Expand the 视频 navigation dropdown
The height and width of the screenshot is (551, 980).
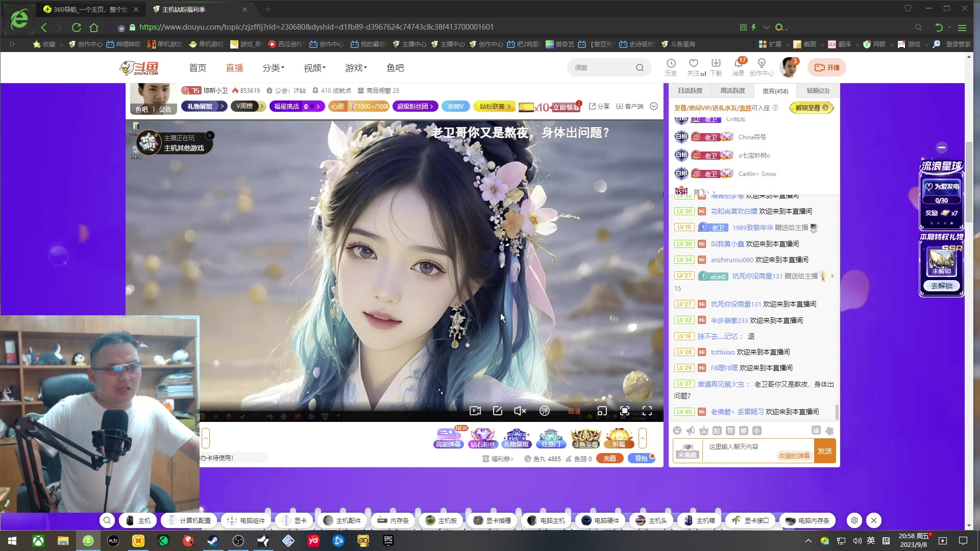click(x=314, y=68)
